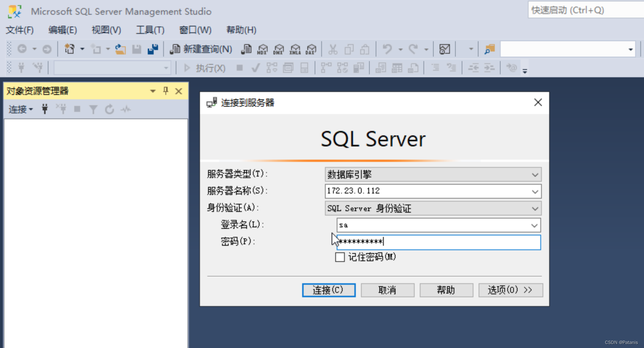This screenshot has height=348, width=644.
Task: Click the save floppy disk icon
Action: (x=137, y=49)
